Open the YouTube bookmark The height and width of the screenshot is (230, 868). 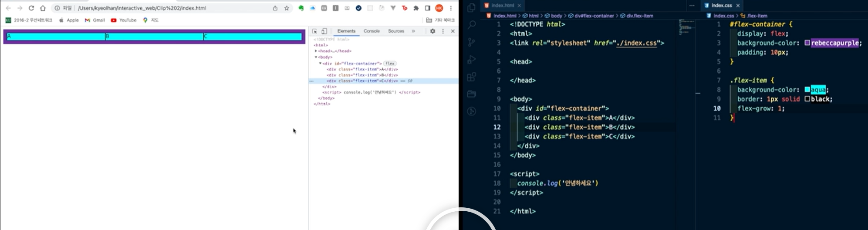click(x=124, y=20)
